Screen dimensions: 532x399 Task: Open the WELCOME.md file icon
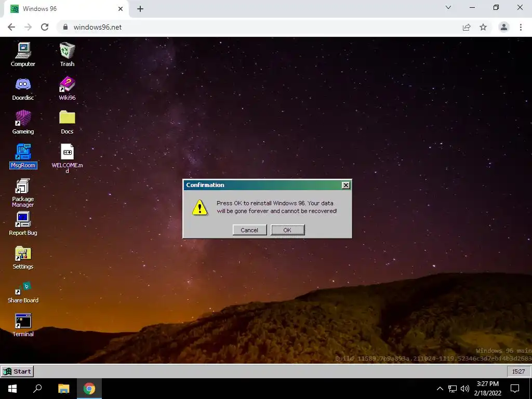coord(67,158)
